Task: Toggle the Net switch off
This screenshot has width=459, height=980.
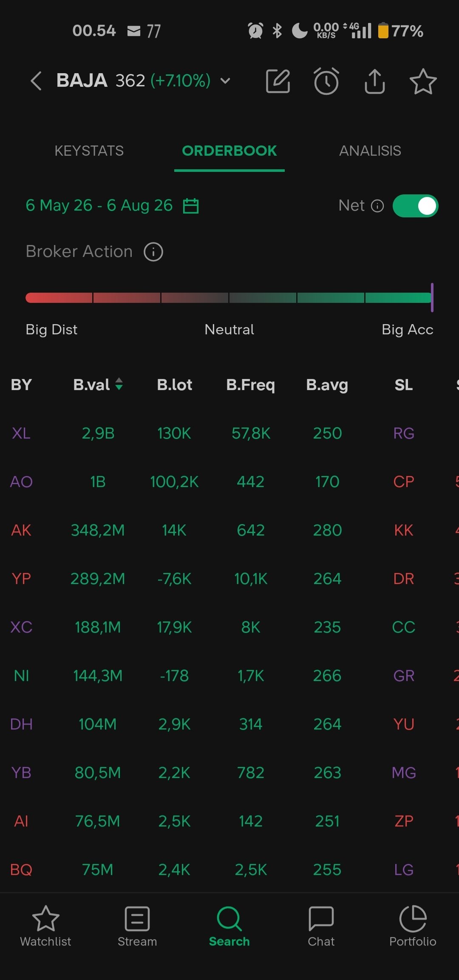Action: (415, 206)
